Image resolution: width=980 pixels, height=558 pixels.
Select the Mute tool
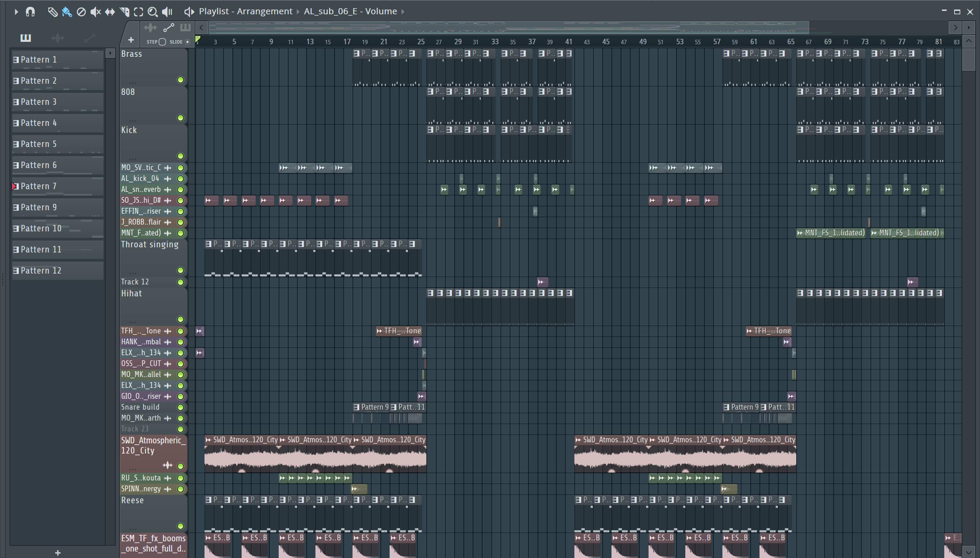click(x=95, y=12)
